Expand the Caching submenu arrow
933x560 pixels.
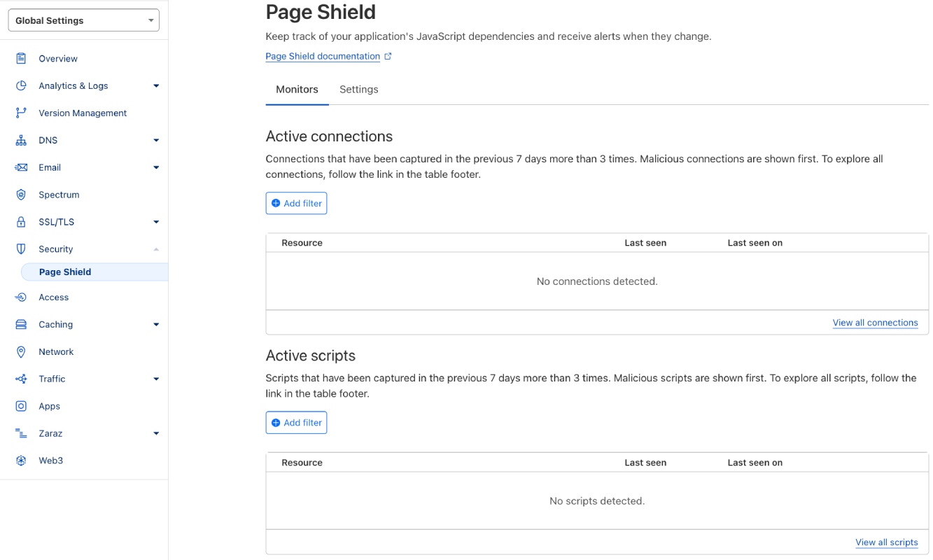coord(156,325)
